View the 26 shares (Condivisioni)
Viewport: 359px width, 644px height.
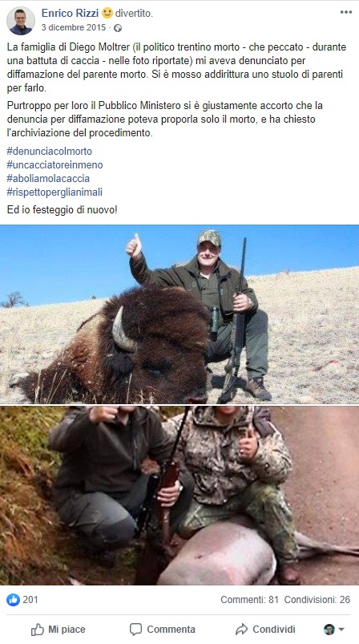click(317, 600)
